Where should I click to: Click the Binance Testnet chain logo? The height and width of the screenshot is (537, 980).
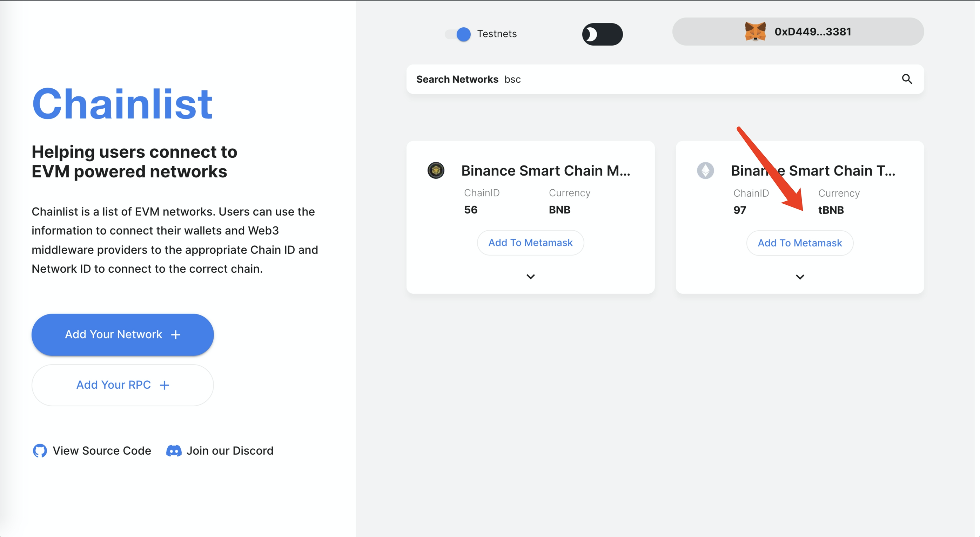[705, 170]
